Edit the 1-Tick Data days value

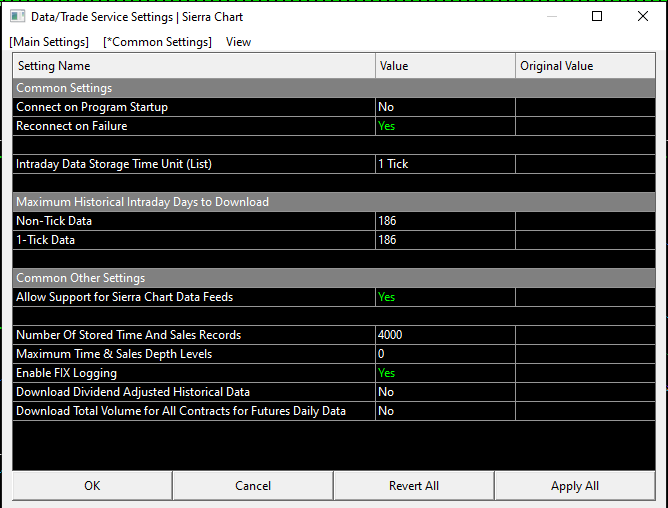click(x=445, y=240)
